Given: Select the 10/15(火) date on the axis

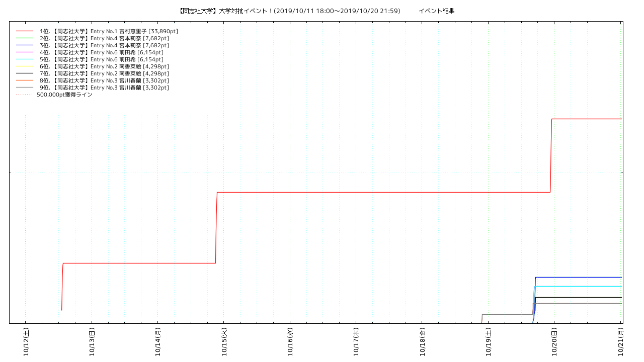Looking at the screenshot, I should coord(224,341).
